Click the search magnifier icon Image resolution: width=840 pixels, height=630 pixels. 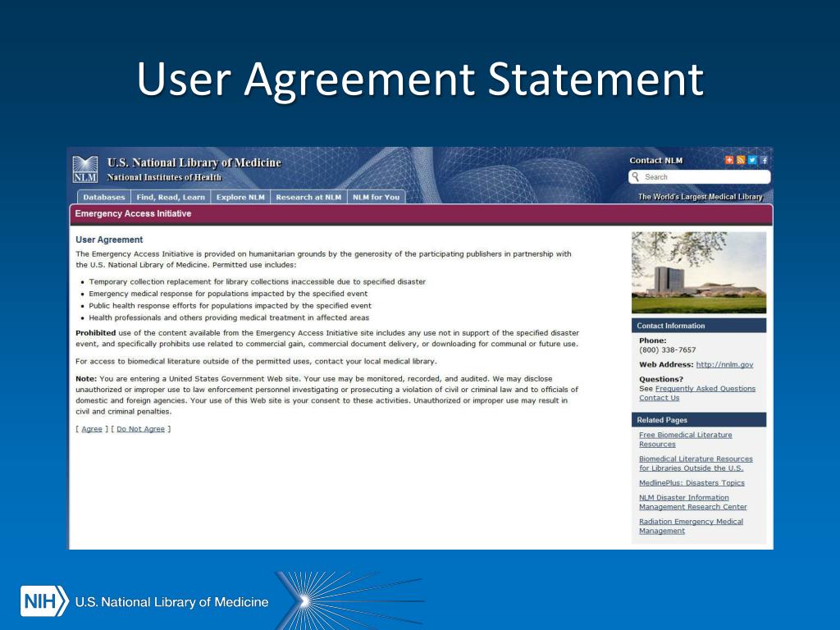point(636,177)
